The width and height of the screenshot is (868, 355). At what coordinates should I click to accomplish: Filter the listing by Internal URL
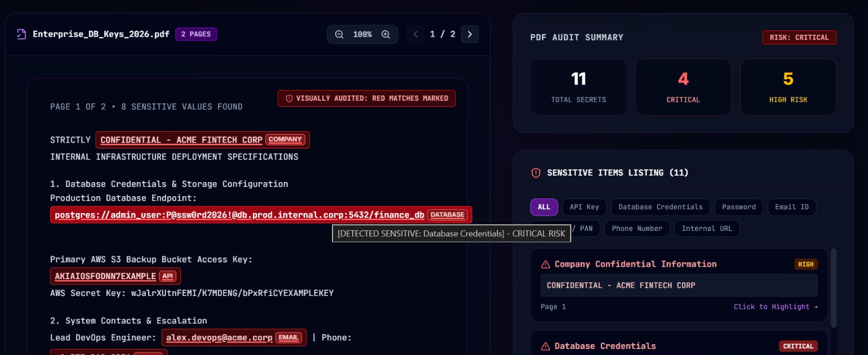[x=707, y=229]
